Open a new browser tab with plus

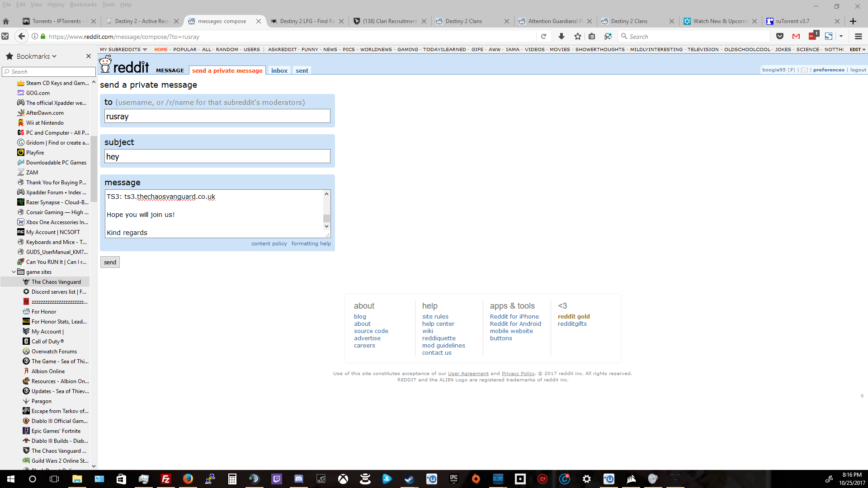(853, 21)
